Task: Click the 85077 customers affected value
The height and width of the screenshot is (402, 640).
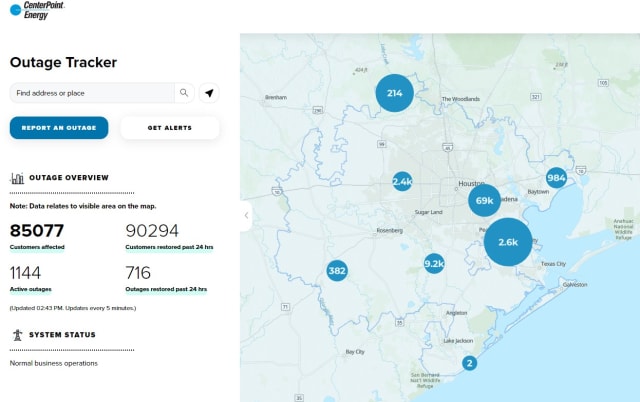Action: pyautogui.click(x=37, y=231)
